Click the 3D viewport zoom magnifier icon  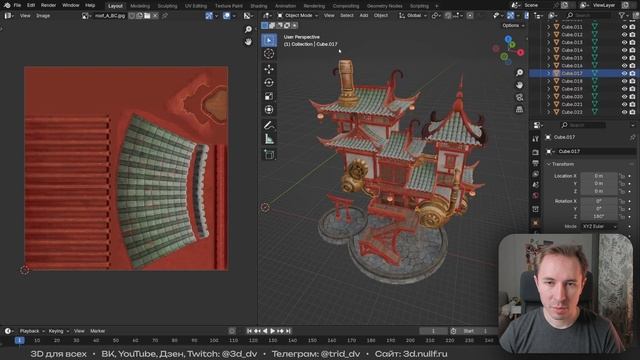[x=519, y=73]
